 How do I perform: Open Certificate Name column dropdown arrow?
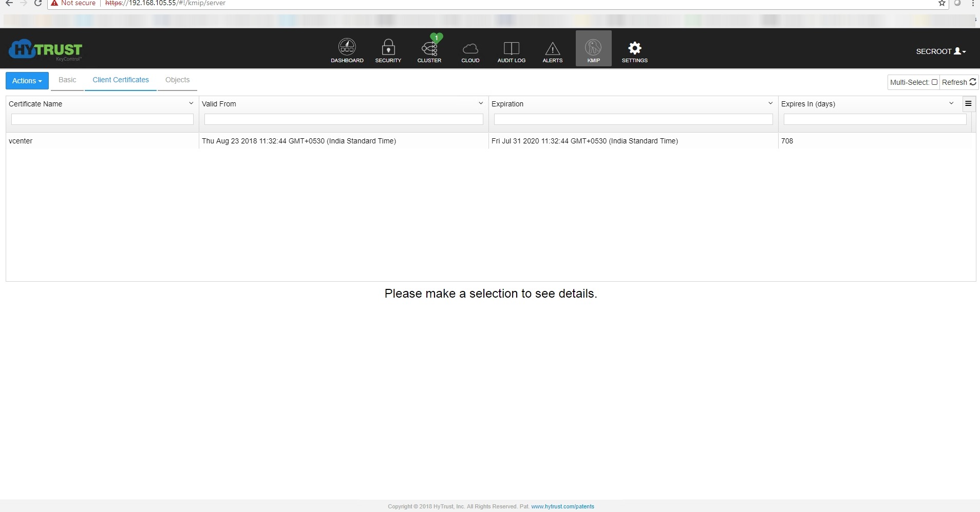click(x=191, y=103)
